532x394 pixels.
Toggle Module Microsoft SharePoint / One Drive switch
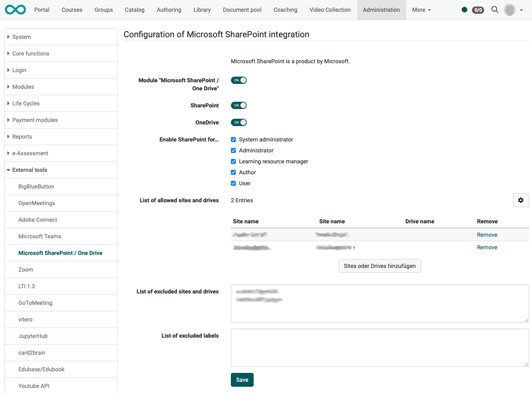(239, 80)
